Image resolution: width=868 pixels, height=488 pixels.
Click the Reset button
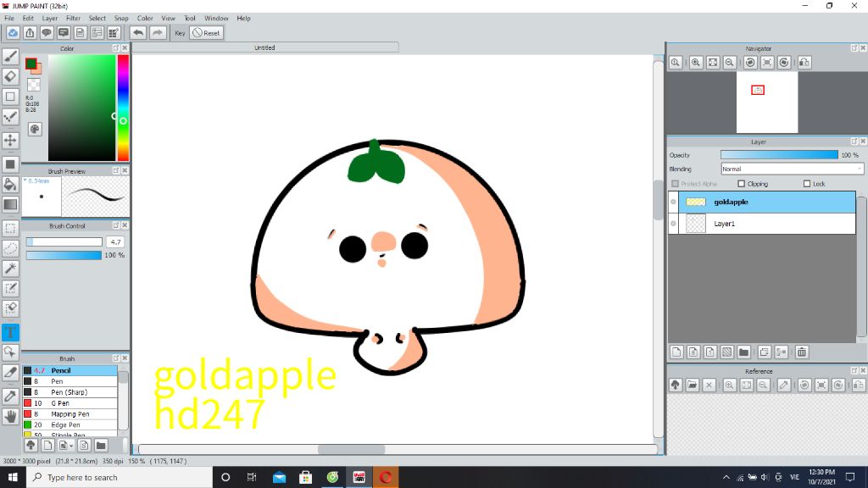pyautogui.click(x=207, y=33)
